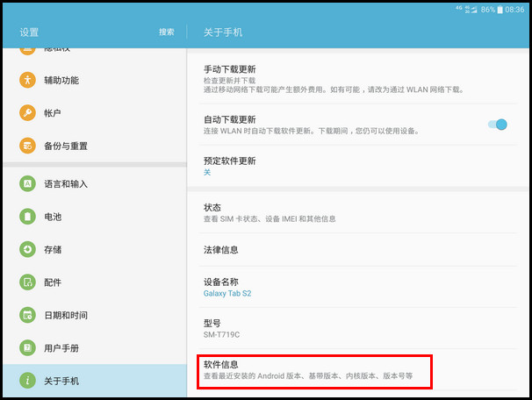Open 状态 SIM status entry
This screenshot has height=400, width=532.
click(x=358, y=212)
